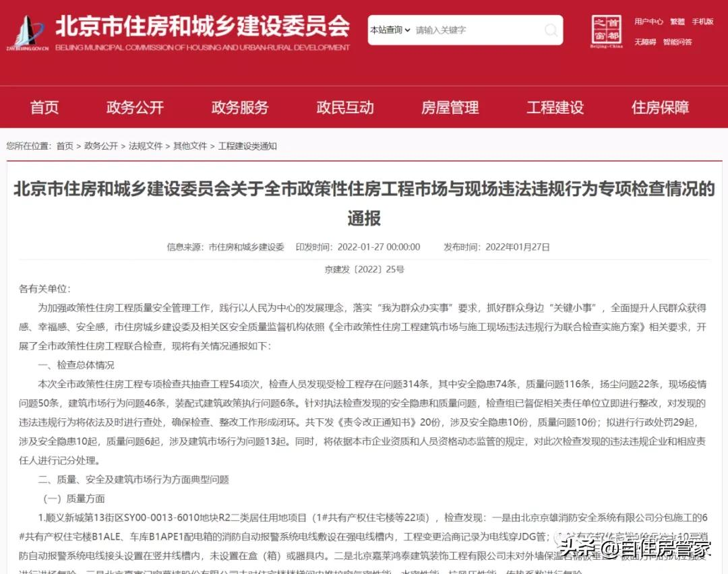728x574 pixels.
Task: Click the site title 北京市住房和城乡建设委员会
Action: point(202,26)
